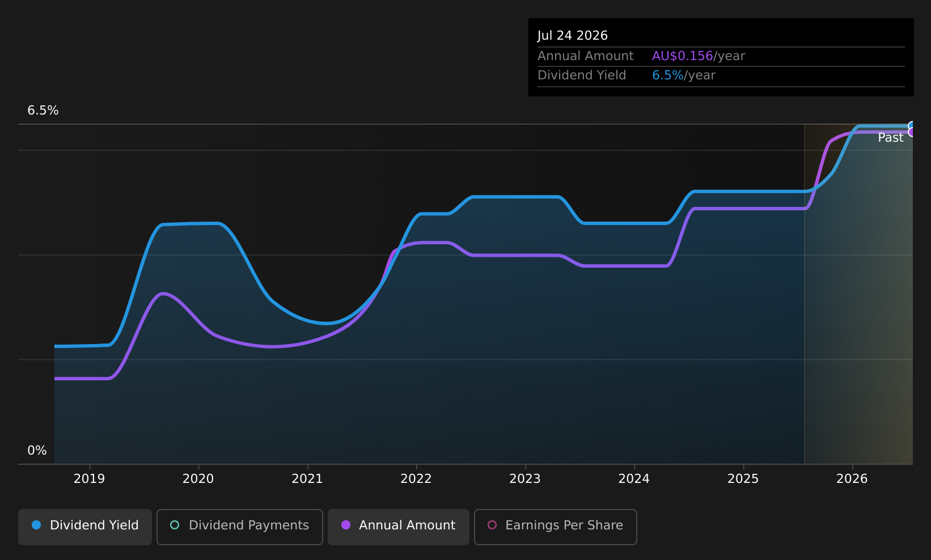Screen dimensions: 931x560
Task: Toggle the Dividend Yield series
Action: click(x=85, y=527)
